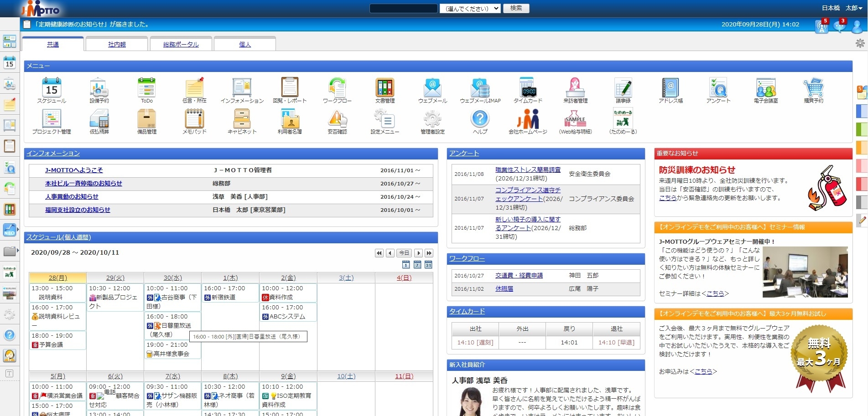Open the ToDo icon in menu
The height and width of the screenshot is (416, 868).
pos(146,87)
